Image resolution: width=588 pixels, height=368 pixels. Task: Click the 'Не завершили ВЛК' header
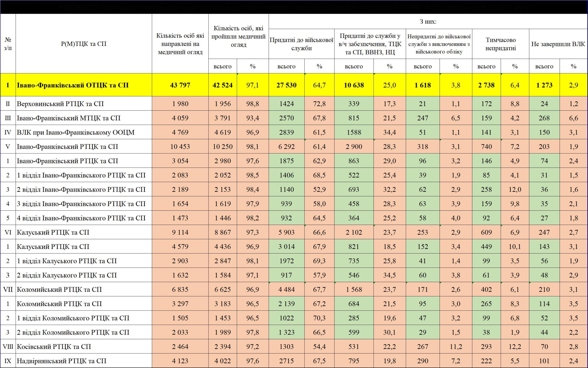[x=558, y=44]
